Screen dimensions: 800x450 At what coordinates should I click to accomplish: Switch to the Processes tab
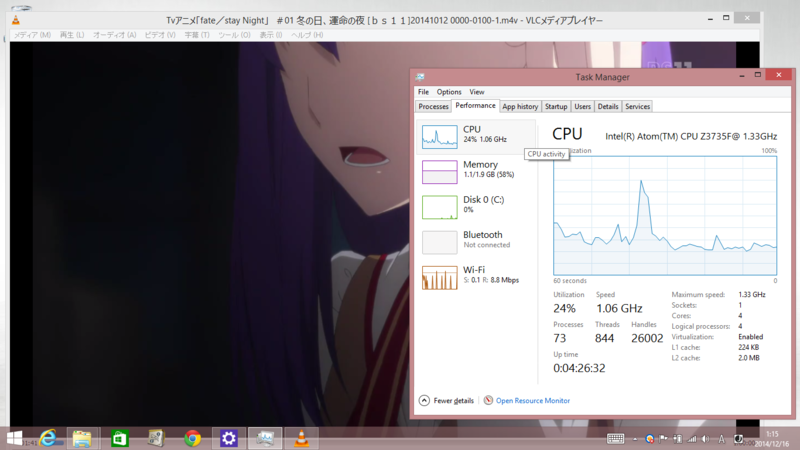click(433, 106)
